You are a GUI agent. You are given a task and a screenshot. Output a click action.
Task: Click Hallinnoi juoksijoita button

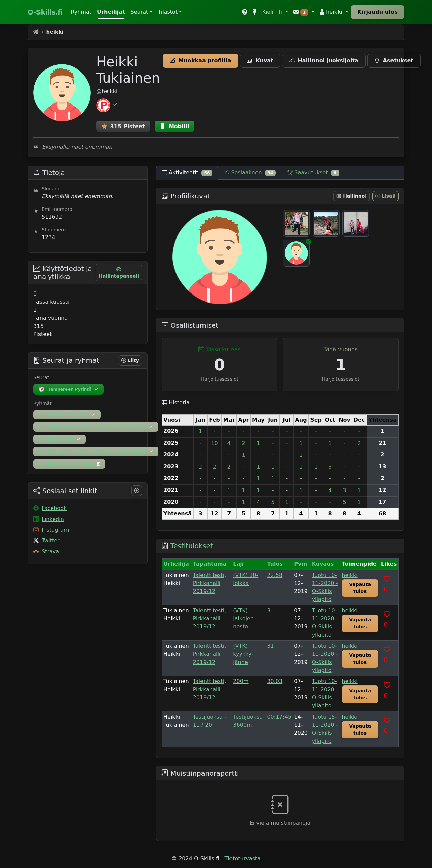click(324, 61)
